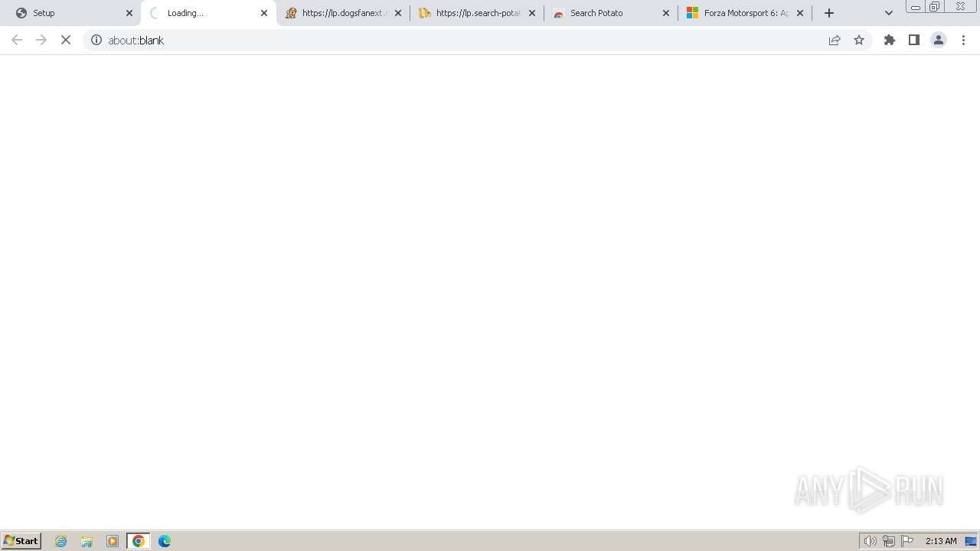This screenshot has width=980, height=551.
Task: Open the lp.search-potato tab
Action: tap(477, 13)
